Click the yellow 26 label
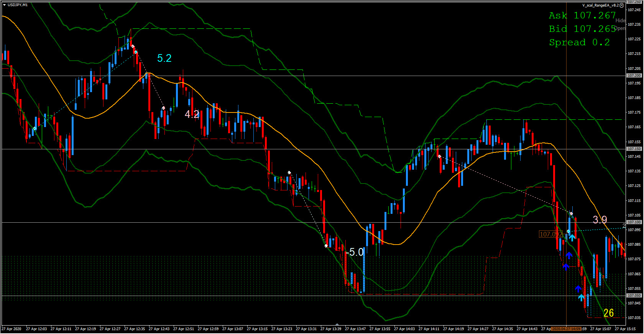This screenshot has height=334, width=644. tap(609, 313)
